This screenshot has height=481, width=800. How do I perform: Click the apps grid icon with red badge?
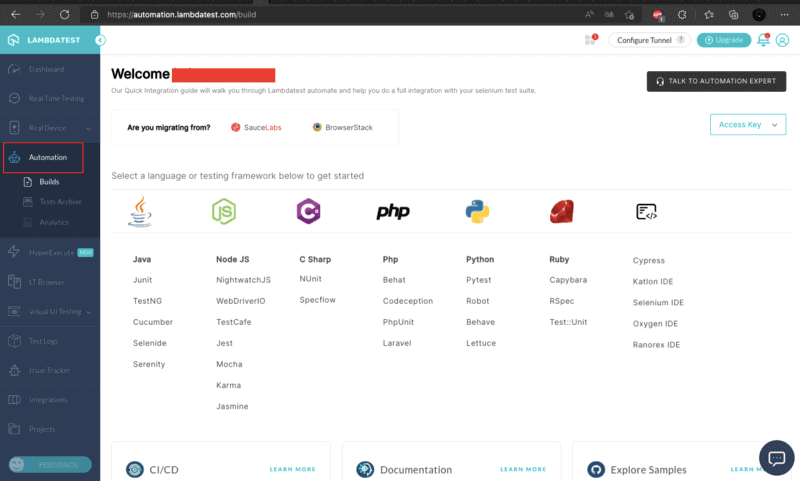pyautogui.click(x=591, y=40)
